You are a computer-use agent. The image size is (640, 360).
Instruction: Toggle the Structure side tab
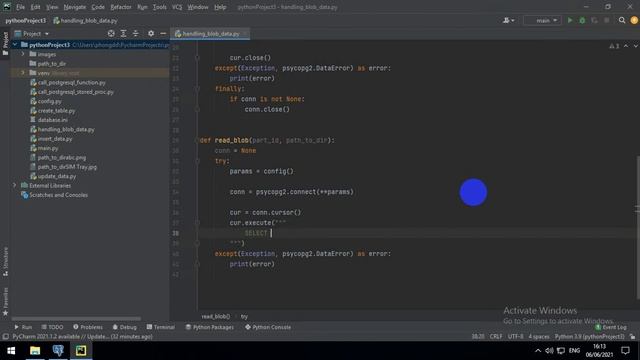[5, 262]
